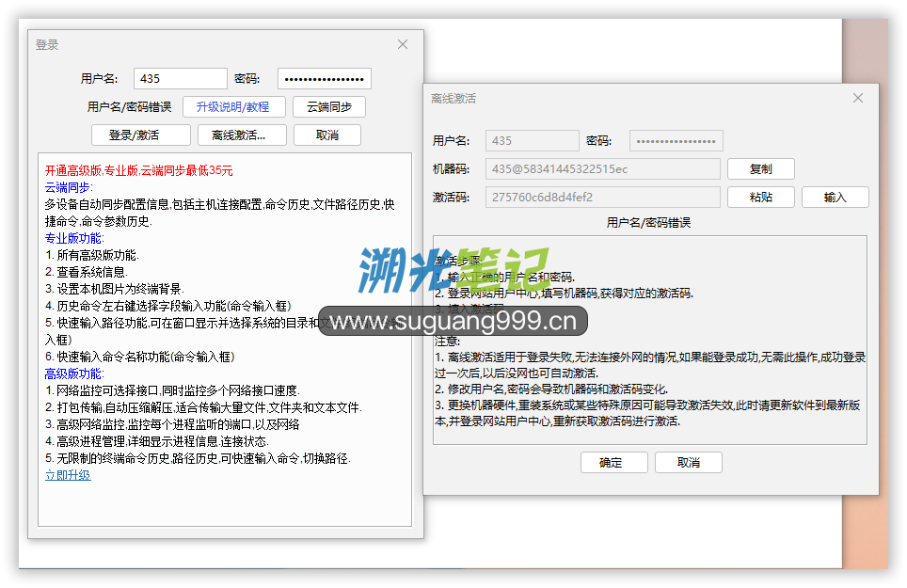Viewport: 907px width, 588px height.
Task: Follow the 立即升级 upgrade link
Action: point(68,475)
